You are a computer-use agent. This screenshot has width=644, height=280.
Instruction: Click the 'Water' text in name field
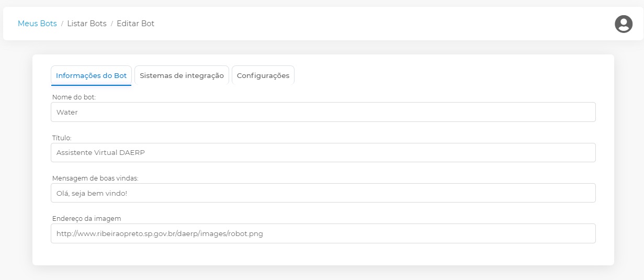[67, 112]
